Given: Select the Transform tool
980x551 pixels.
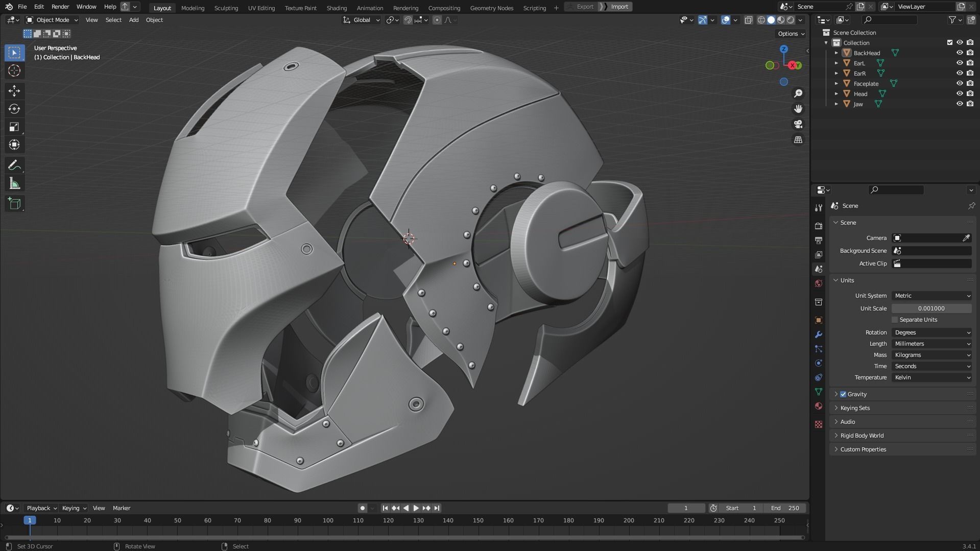Looking at the screenshot, I should click(14, 145).
